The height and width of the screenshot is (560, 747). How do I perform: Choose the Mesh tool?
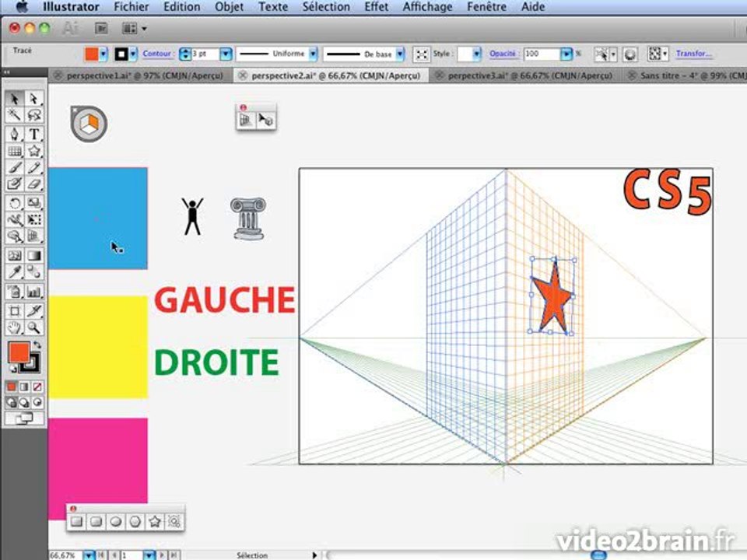coord(14,255)
